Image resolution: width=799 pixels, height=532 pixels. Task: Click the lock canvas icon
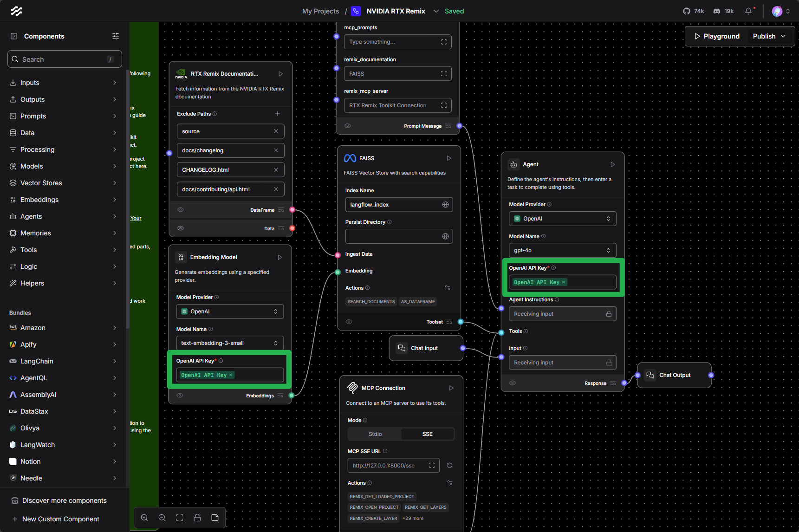197,518
